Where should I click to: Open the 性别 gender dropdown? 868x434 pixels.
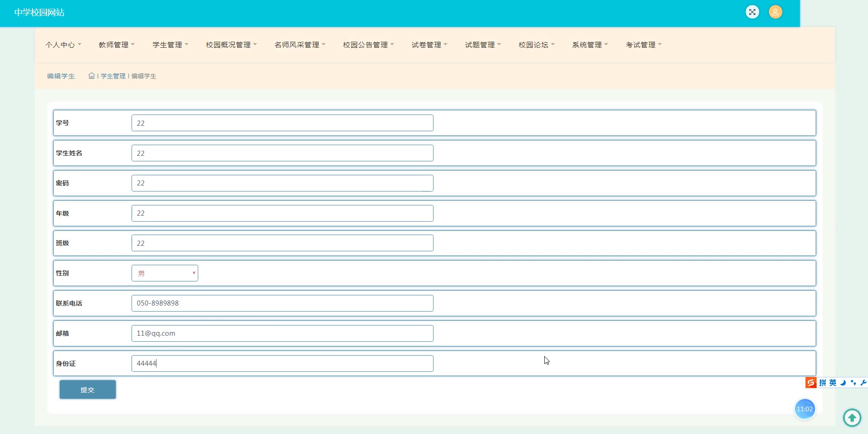pos(165,273)
